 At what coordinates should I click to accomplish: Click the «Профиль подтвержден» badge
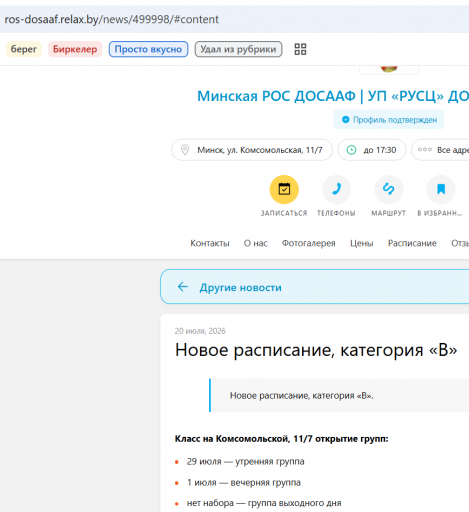(389, 120)
